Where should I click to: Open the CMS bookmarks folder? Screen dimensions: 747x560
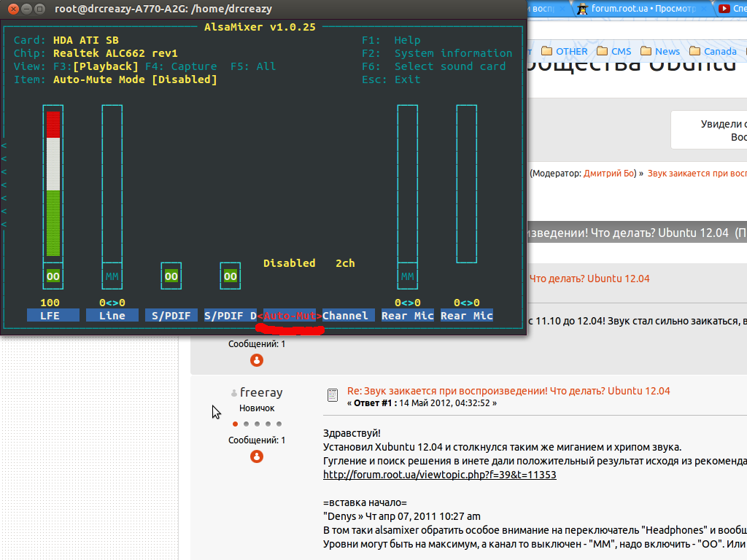[614, 51]
